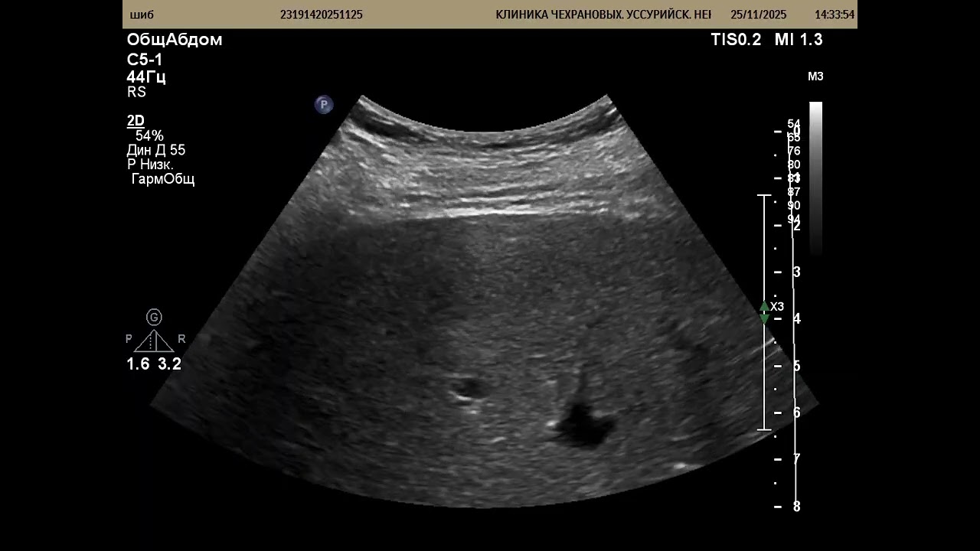980x551 pixels.
Task: Click the depth marker 6
Action: pyautogui.click(x=796, y=412)
